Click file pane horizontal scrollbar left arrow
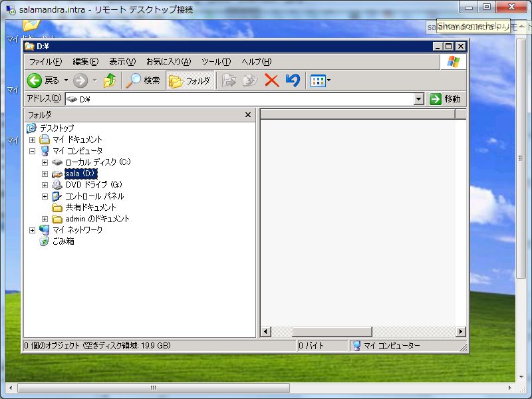 pos(266,331)
